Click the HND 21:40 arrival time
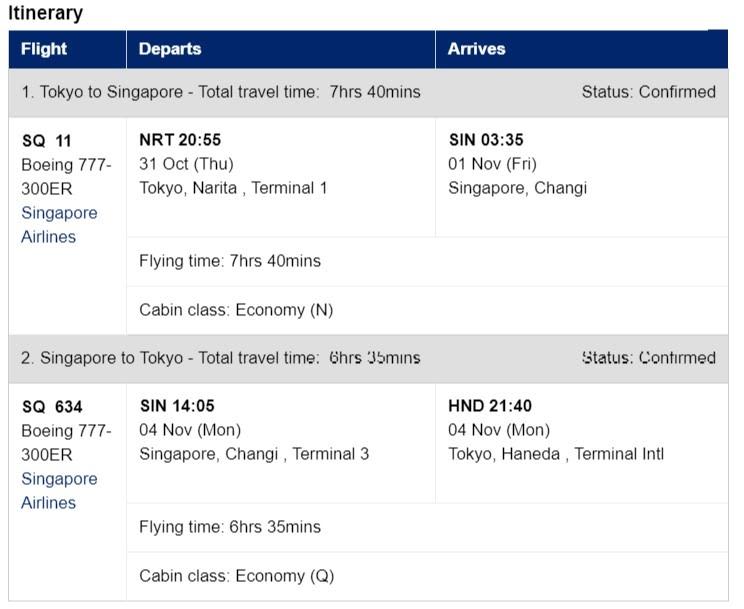 click(x=490, y=406)
